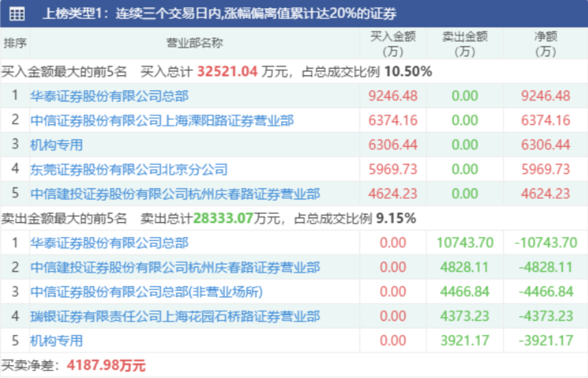Select the 卖出金额最大的前5名 section label
This screenshot has width=588, height=378.
[64, 218]
